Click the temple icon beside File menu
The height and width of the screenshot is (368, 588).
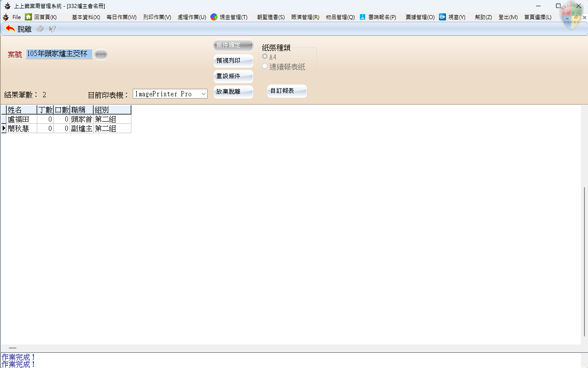tap(6, 17)
